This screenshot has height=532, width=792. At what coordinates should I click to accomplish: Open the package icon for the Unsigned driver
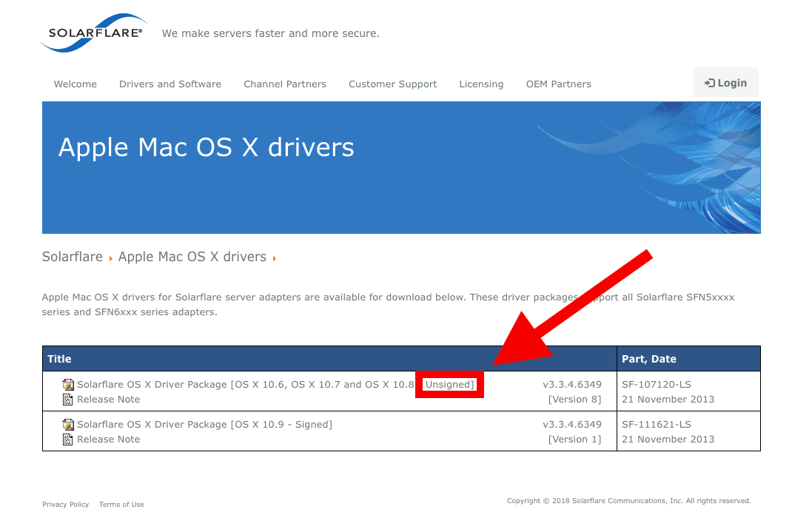pyautogui.click(x=67, y=385)
